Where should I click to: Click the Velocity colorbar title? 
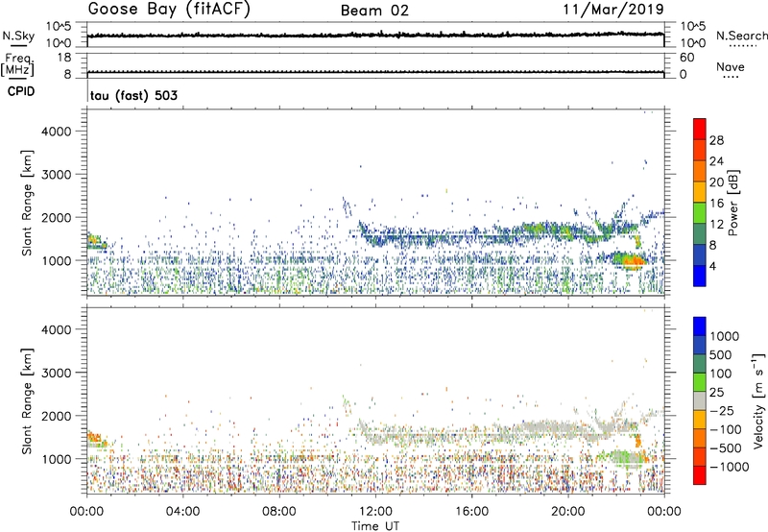(758, 400)
